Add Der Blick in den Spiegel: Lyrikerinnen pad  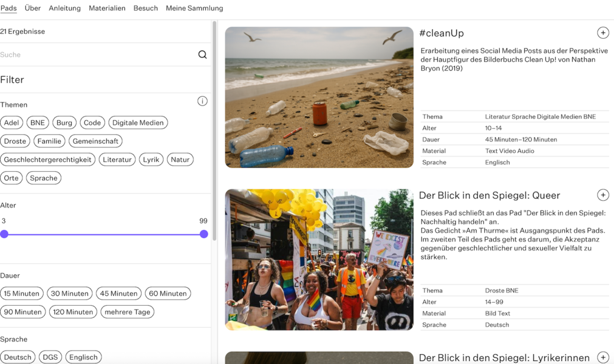(602, 357)
